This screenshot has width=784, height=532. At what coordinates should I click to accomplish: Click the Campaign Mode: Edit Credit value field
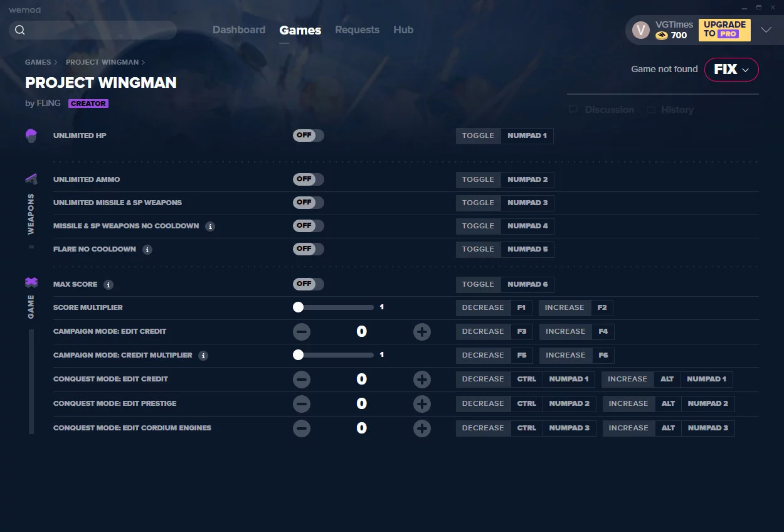click(362, 332)
